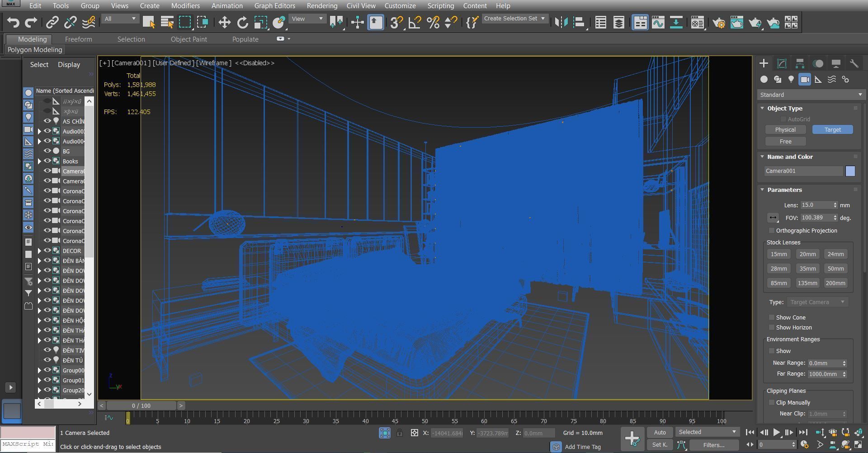Open the Scripting menu
This screenshot has width=868, height=453.
[441, 6]
